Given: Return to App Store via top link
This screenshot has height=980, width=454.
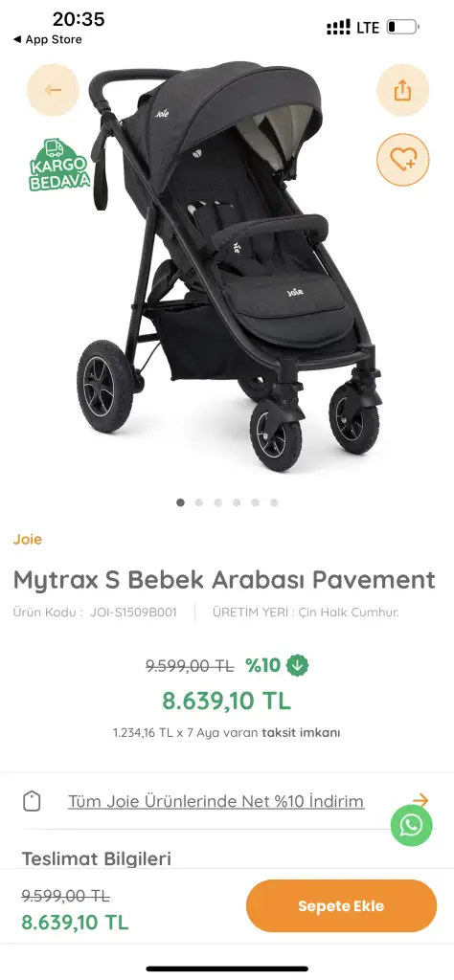Looking at the screenshot, I should (x=48, y=39).
